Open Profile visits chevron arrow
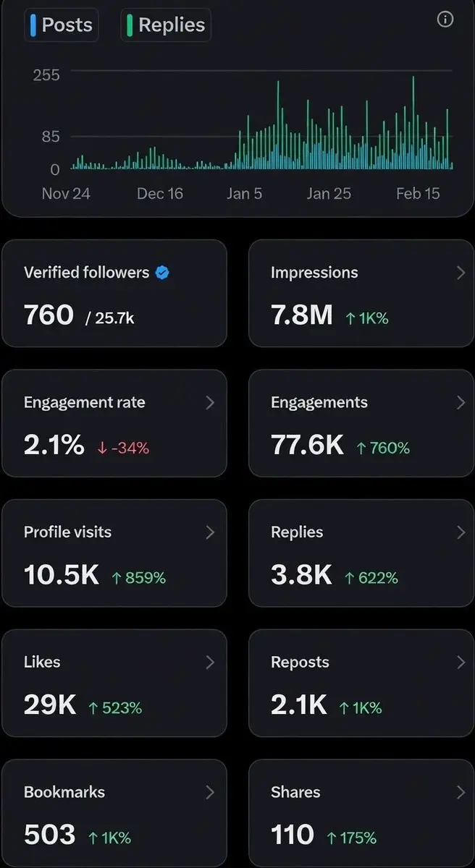Image resolution: width=475 pixels, height=868 pixels. (x=210, y=532)
